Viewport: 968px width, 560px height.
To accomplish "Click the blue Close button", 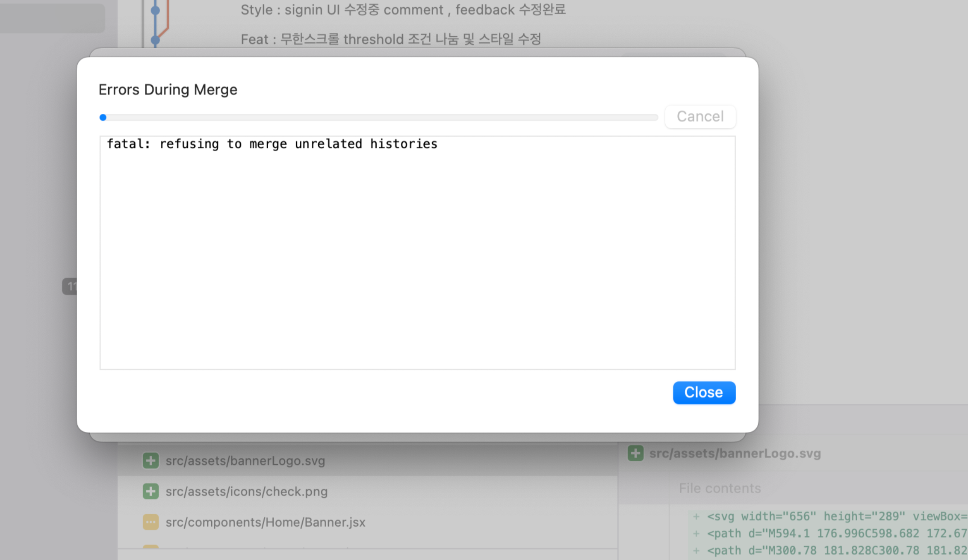I will click(x=704, y=392).
